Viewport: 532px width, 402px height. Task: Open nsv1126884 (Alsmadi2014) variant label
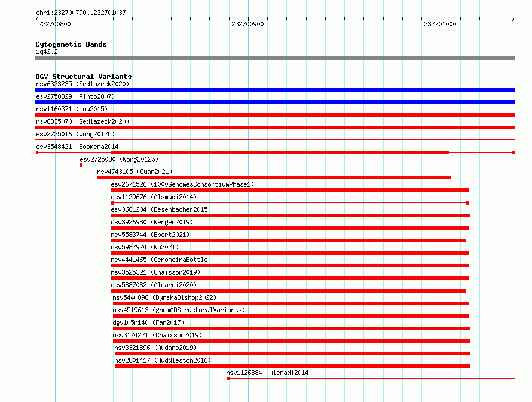point(269,373)
